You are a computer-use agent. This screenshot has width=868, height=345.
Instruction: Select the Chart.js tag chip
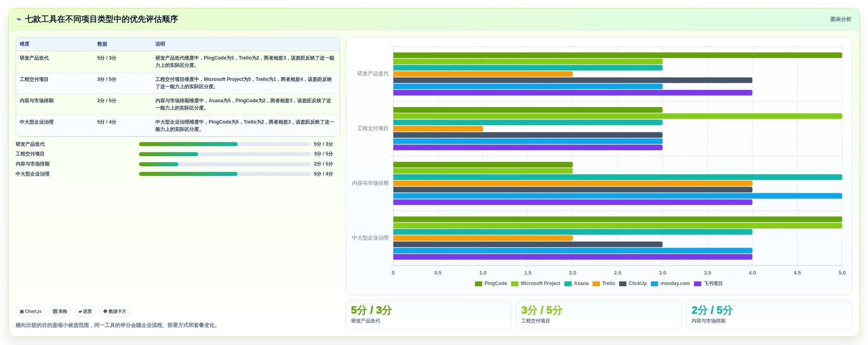31,312
